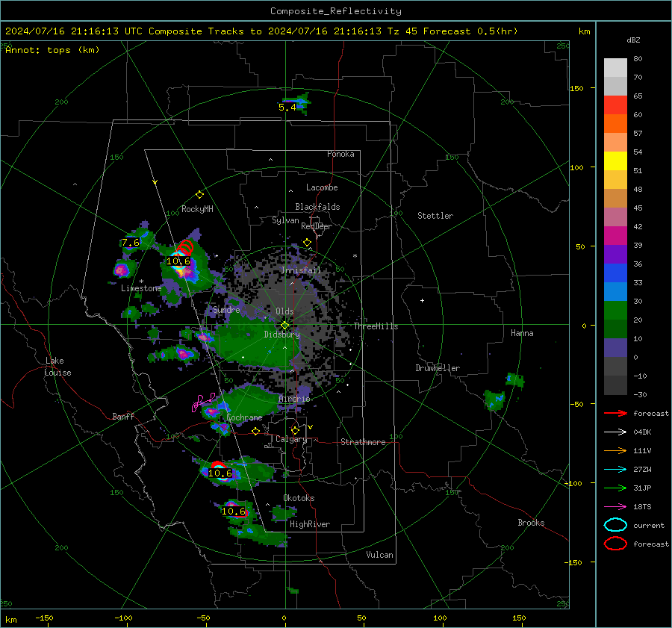Click the yellow diamond marker below Cochrane
The image size is (672, 628).
click(x=256, y=431)
